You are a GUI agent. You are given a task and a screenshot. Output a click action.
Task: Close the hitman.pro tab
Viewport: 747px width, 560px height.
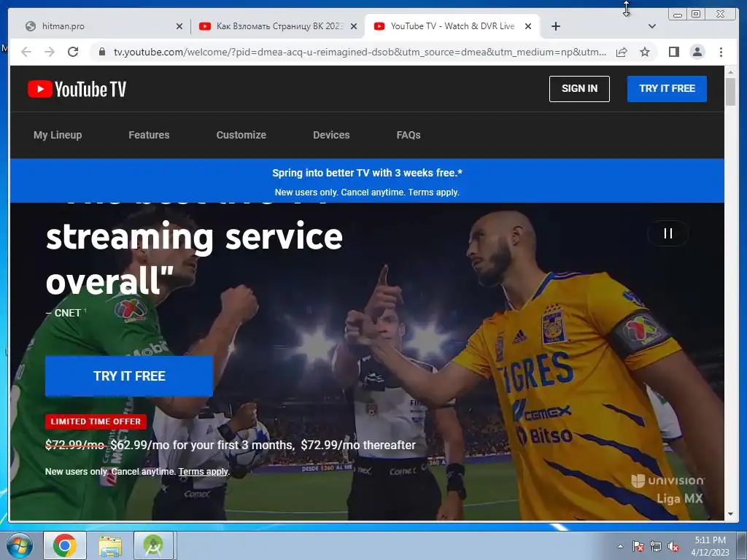(179, 26)
